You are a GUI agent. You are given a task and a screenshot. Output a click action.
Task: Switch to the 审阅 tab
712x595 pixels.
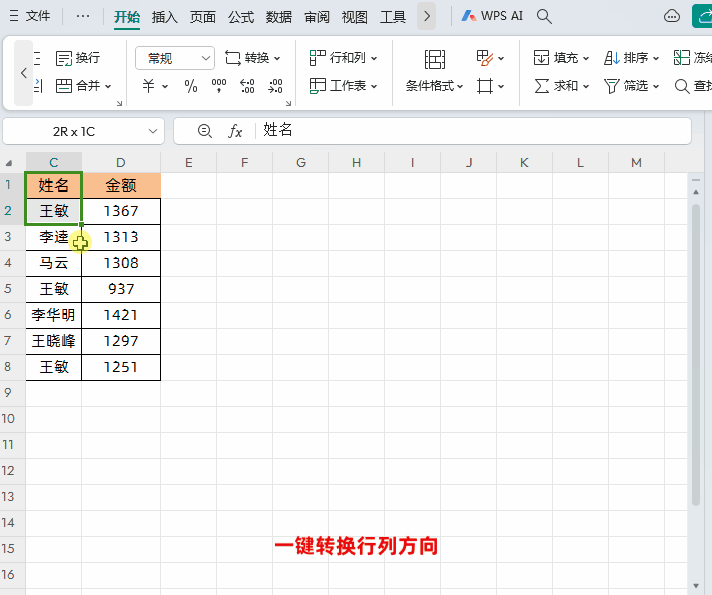(x=316, y=17)
